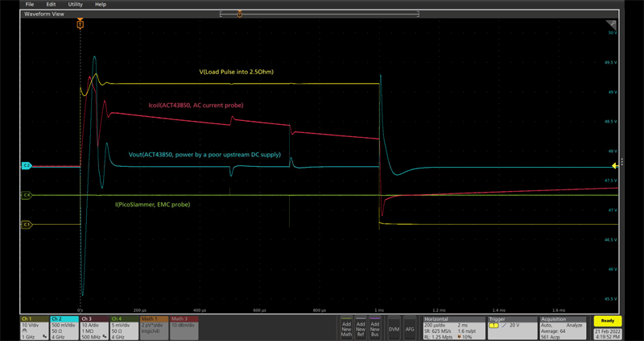This screenshot has width=644, height=341.
Task: Open the File menu
Action: point(30,4)
